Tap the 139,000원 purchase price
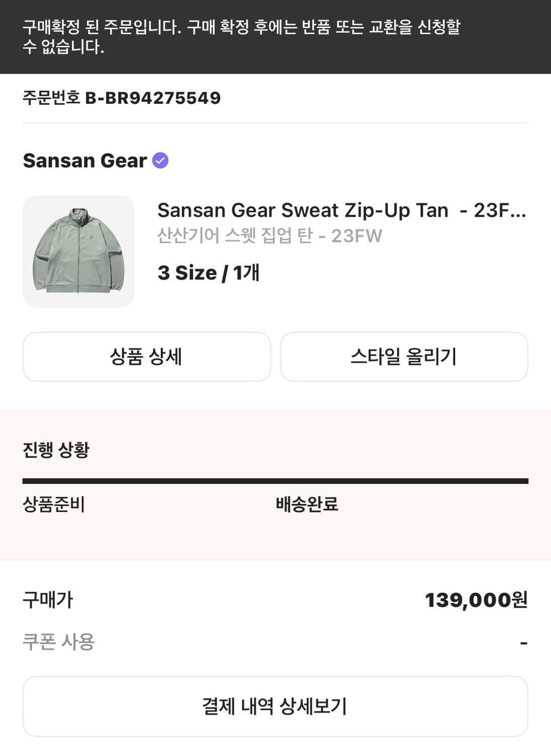Image resolution: width=551 pixels, height=756 pixels. (476, 600)
